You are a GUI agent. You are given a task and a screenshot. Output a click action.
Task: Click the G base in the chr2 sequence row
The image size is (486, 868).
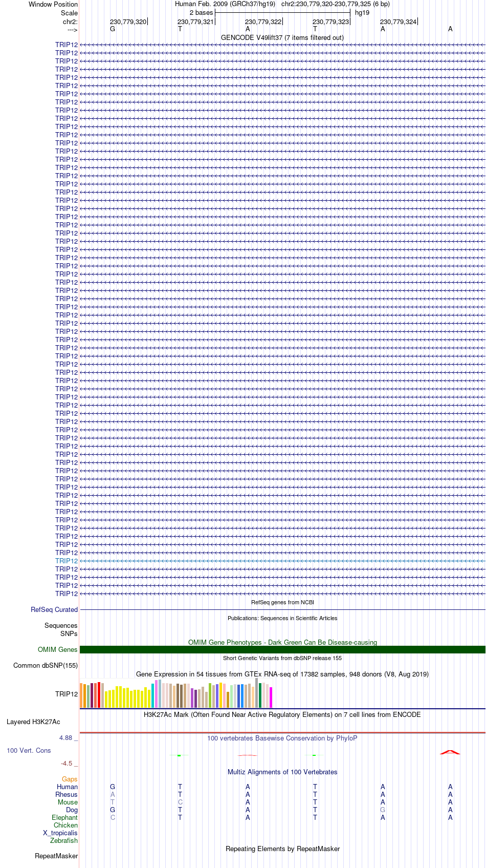[113, 29]
